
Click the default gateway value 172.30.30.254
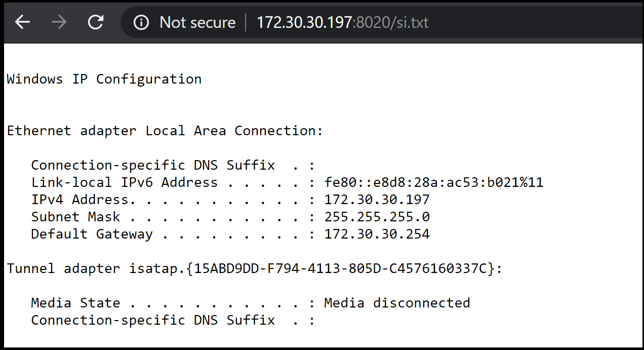377,234
